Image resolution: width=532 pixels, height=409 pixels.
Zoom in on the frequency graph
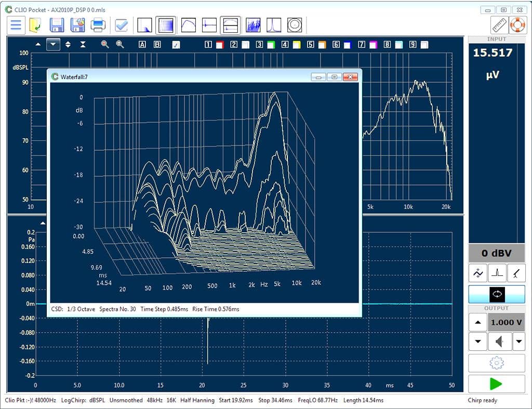(x=105, y=45)
